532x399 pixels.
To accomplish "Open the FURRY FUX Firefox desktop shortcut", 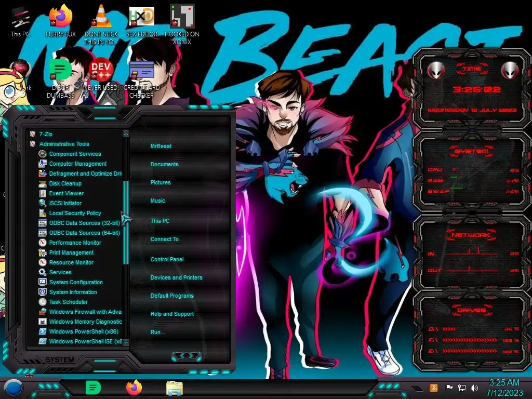I will pyautogui.click(x=61, y=21).
